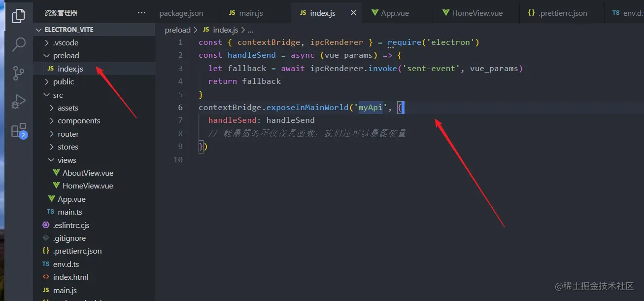Viewport: 644px width, 301px height.
Task: Switch to the package.json tab
Action: coord(181,13)
